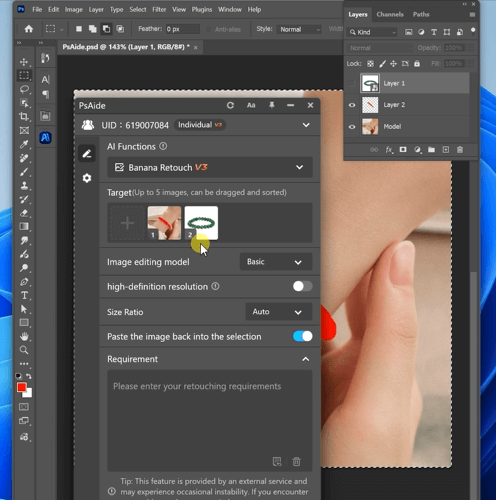Image resolution: width=496 pixels, height=500 pixels.
Task: Show Layer 1 visibility
Action: (351, 83)
